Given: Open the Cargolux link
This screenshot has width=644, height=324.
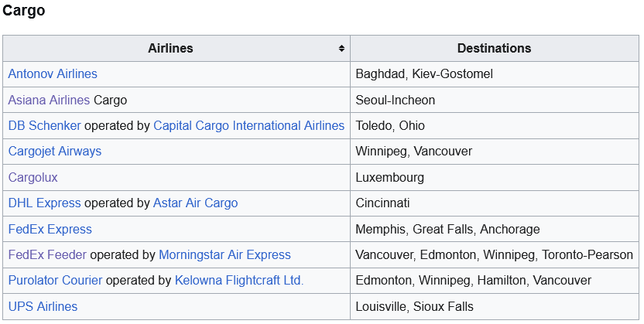Looking at the screenshot, I should (33, 177).
